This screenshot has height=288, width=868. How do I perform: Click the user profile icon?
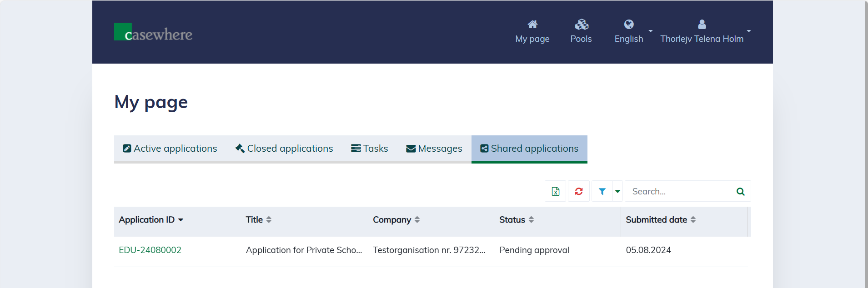coord(702,25)
